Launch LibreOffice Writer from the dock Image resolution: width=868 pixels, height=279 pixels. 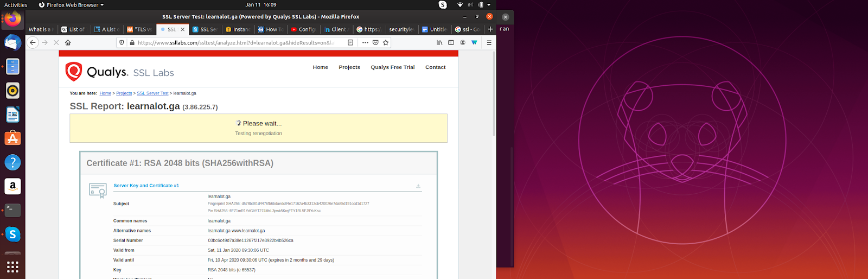(12, 115)
